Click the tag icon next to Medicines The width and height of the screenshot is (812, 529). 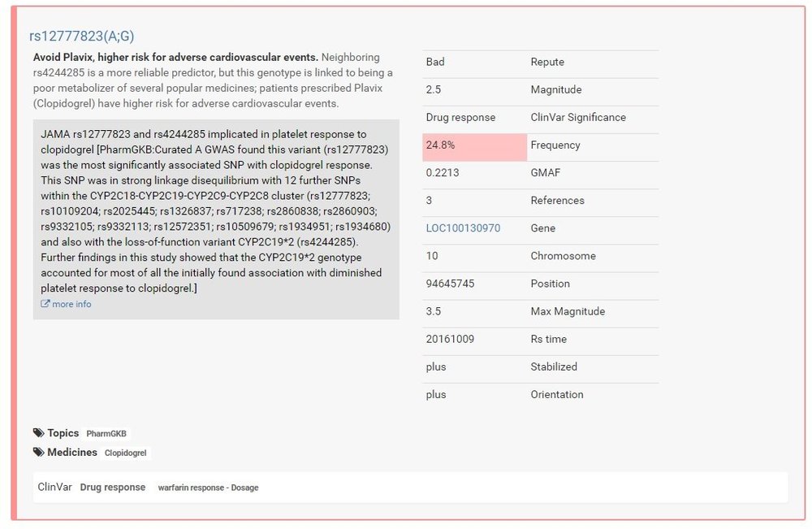point(38,452)
